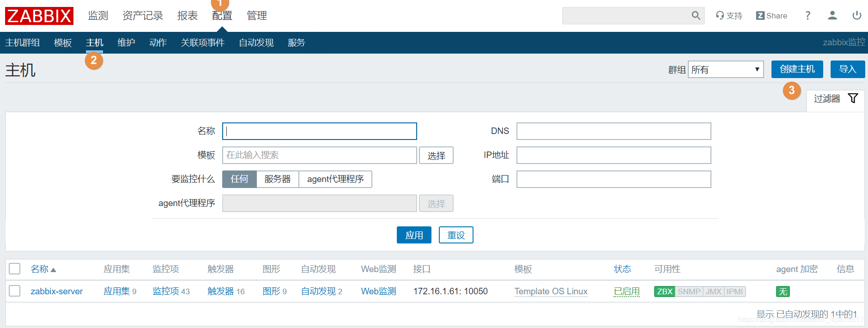The image size is (868, 328).
Task: Open the support headset link
Action: 729,16
